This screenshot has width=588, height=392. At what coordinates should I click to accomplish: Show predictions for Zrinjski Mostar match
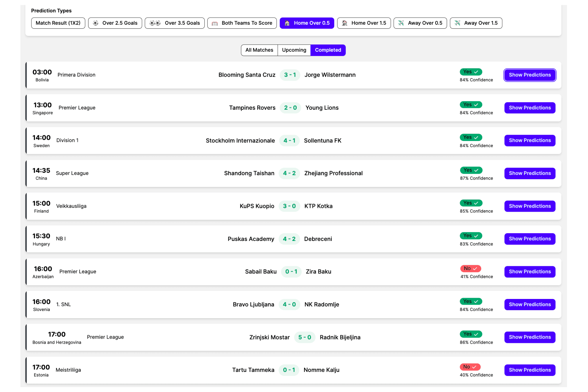pyautogui.click(x=530, y=337)
